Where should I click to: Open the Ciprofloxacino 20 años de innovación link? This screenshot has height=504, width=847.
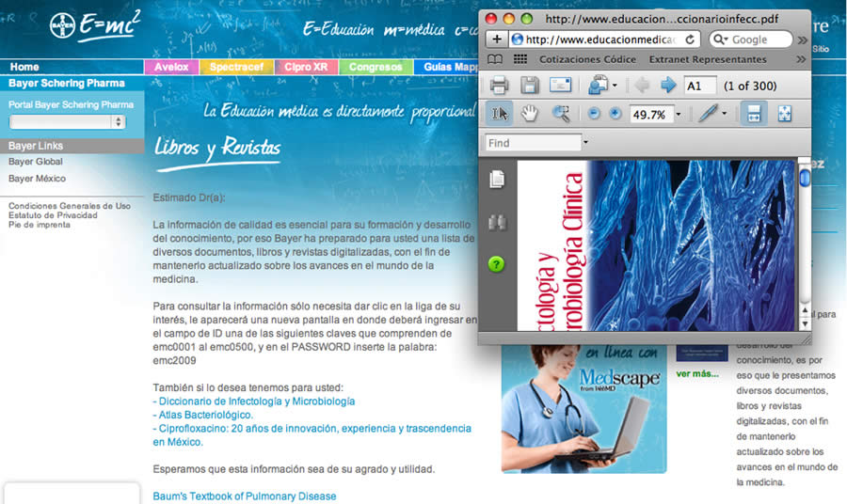[312, 435]
